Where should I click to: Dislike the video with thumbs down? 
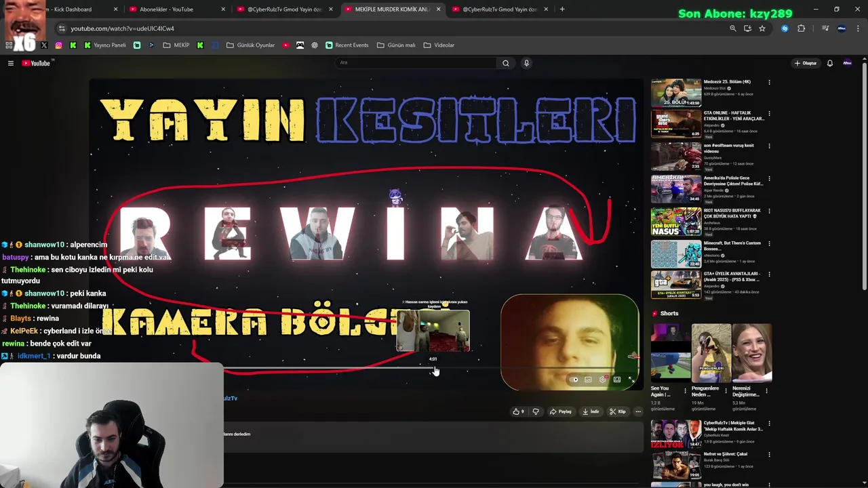pos(536,411)
